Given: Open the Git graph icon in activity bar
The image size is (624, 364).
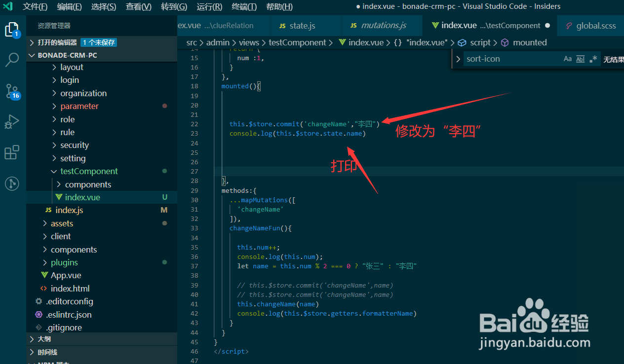Looking at the screenshot, I should [x=12, y=183].
